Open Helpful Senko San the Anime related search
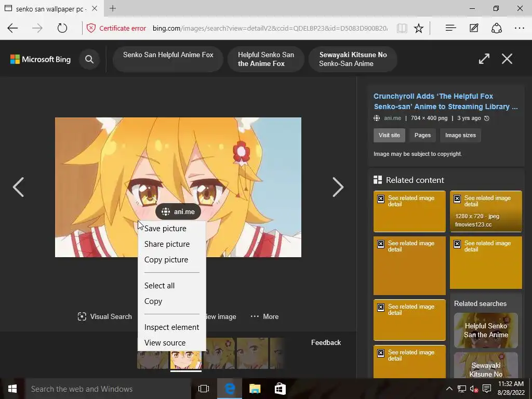 tap(486, 330)
